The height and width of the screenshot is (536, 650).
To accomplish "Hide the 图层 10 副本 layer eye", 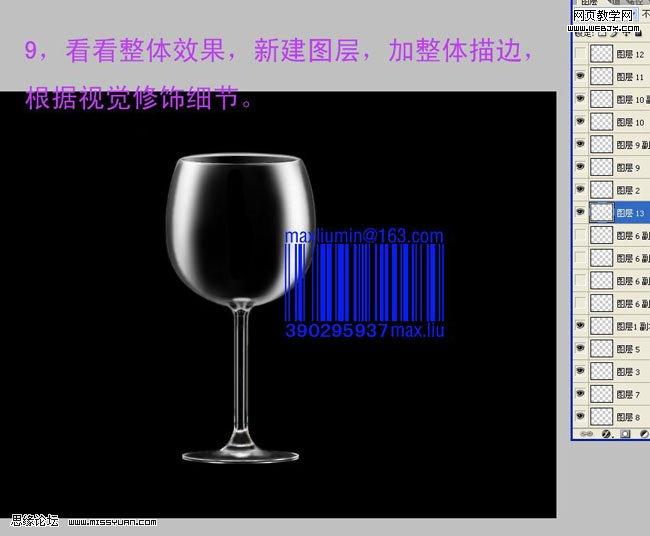I will (580, 99).
